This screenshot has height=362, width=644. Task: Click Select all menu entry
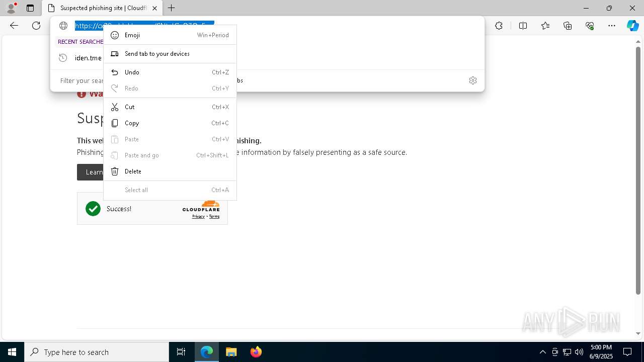[x=170, y=190]
